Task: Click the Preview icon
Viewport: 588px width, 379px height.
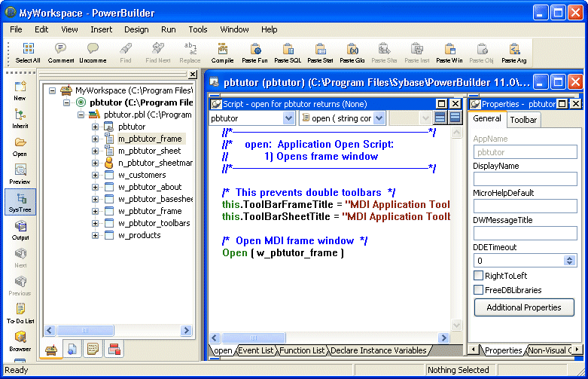Action: point(20,175)
